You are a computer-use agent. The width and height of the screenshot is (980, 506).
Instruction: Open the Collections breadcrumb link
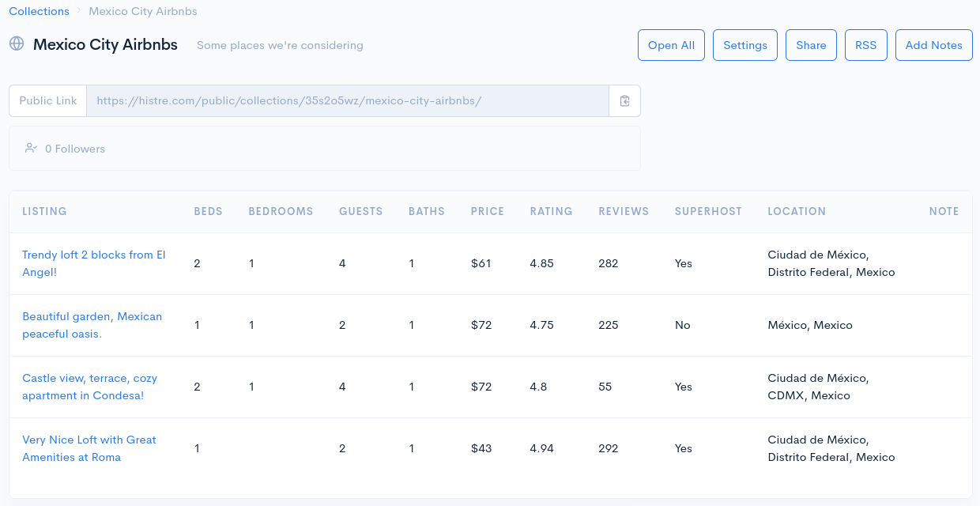[x=40, y=11]
